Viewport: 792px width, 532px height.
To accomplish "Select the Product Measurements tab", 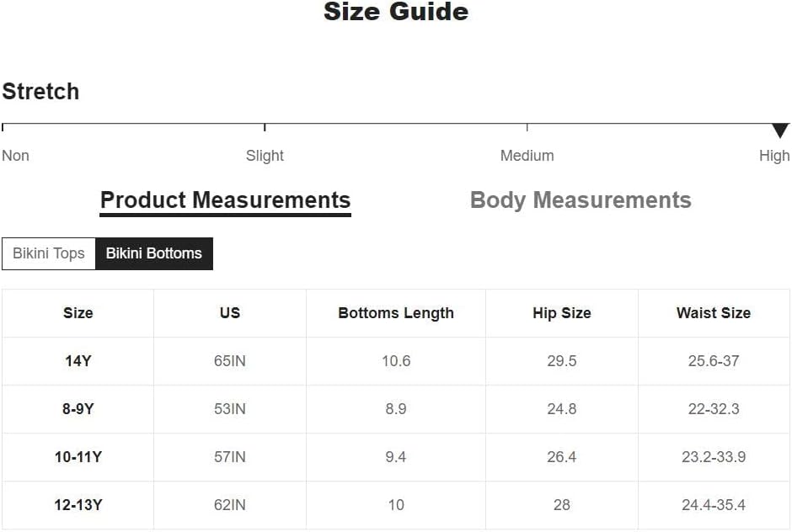I will coord(225,201).
